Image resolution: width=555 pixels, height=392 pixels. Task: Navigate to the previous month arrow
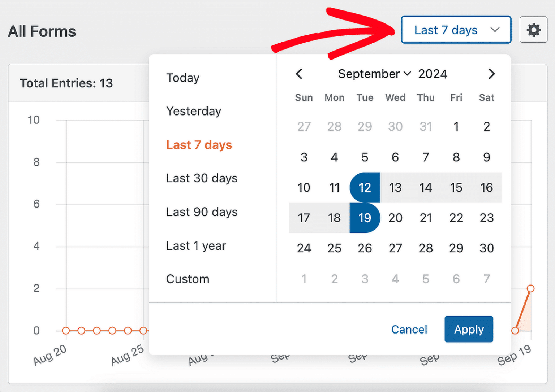coord(299,74)
